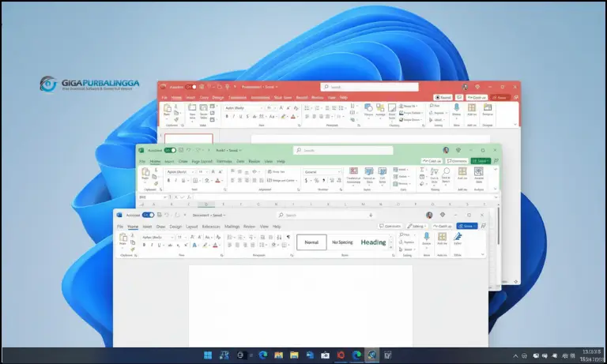Viewport: 607px width, 364px height.
Task: Click the Paste icon in the Excel ribbon
Action: point(145,174)
